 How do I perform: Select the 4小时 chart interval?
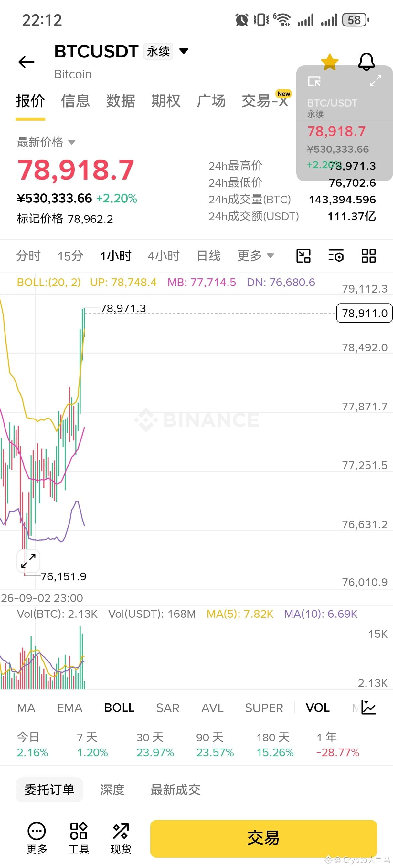pyautogui.click(x=164, y=256)
